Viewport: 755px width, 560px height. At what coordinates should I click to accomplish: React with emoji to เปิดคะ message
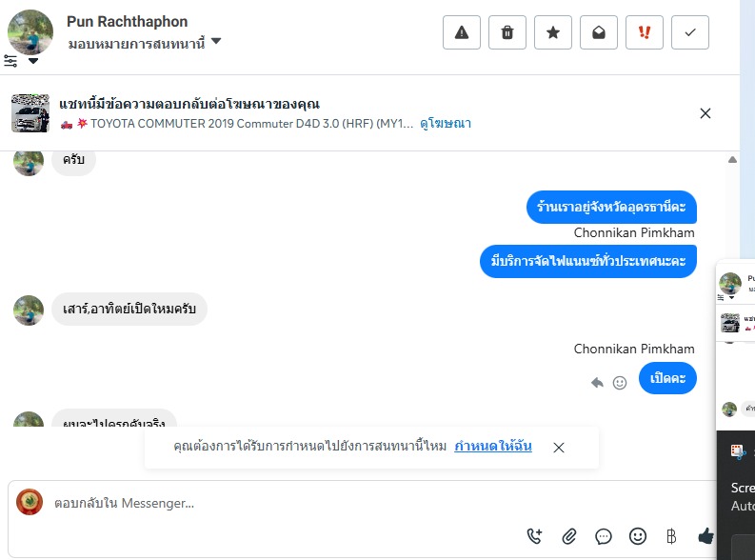(620, 383)
